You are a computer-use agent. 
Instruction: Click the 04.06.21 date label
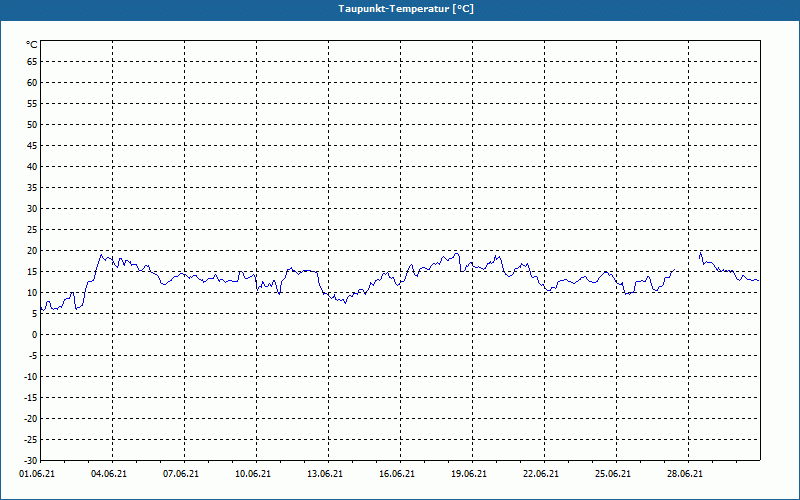coord(109,474)
